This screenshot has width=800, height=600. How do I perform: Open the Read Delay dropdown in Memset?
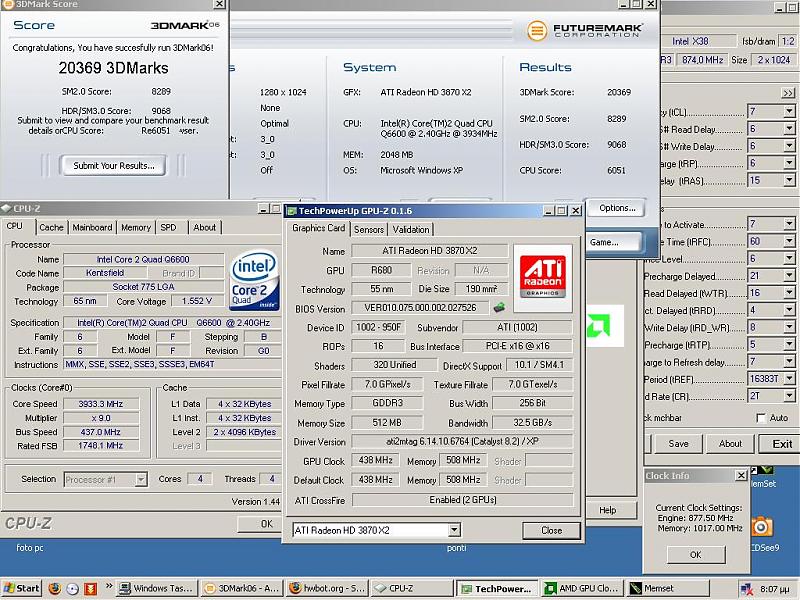[789, 129]
